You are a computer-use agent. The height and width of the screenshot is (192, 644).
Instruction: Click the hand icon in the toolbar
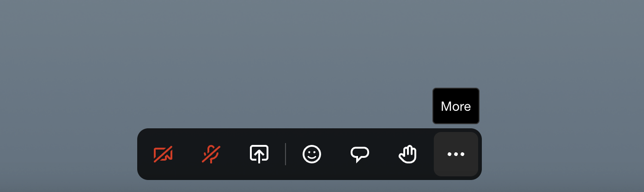coord(408,154)
